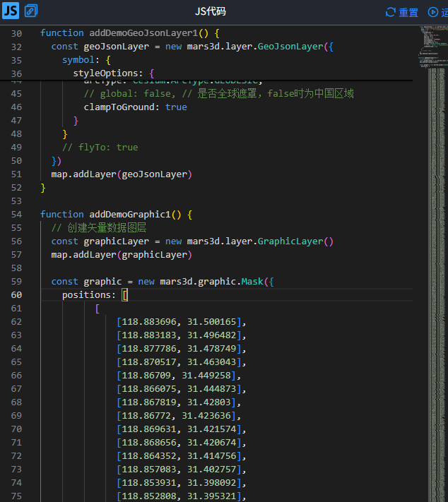The width and height of the screenshot is (448, 502).
Task: Click the 重置 reset button
Action: tap(402, 12)
